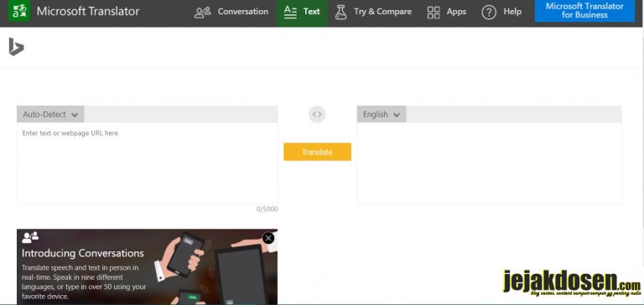Click the Apps grid icon
Screen dimensions: 644x305
click(434, 13)
